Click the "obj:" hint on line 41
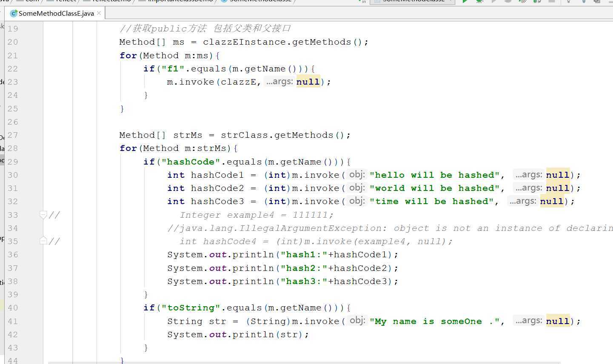613x364 pixels. coord(357,320)
